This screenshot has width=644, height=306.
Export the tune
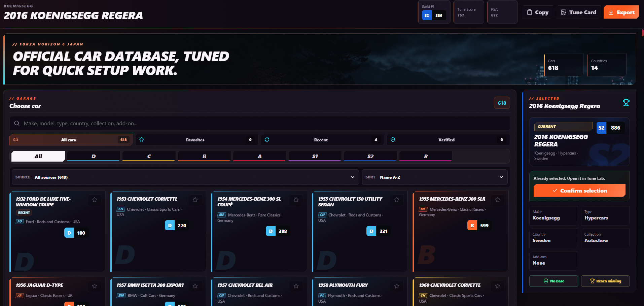pyautogui.click(x=621, y=12)
